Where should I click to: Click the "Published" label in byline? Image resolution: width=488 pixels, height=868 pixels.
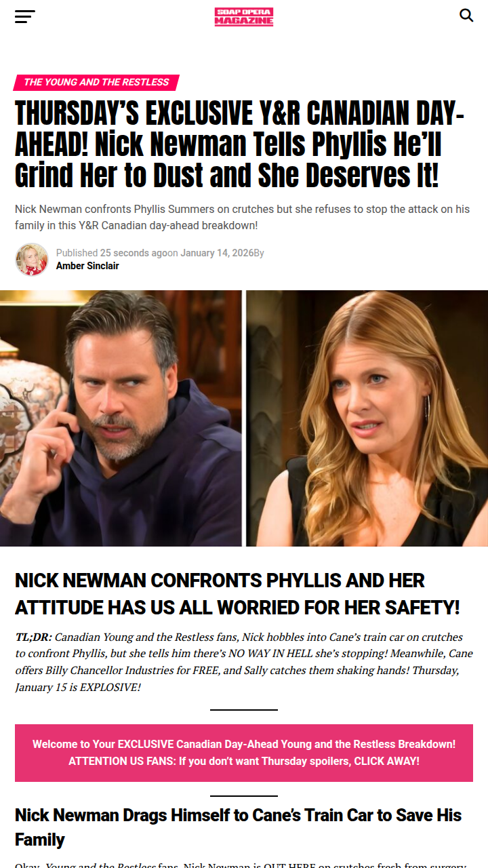[x=77, y=253]
